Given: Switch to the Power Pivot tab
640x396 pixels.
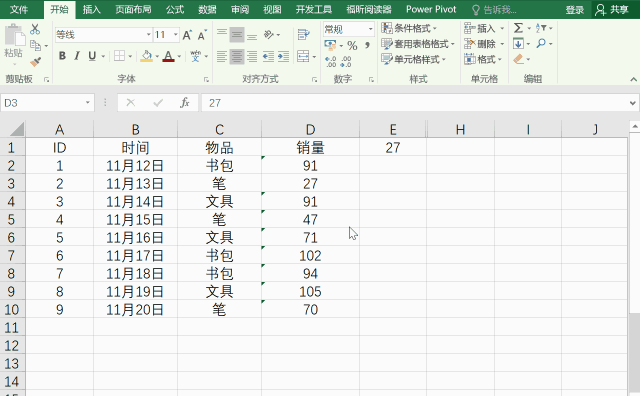Looking at the screenshot, I should pos(431,9).
